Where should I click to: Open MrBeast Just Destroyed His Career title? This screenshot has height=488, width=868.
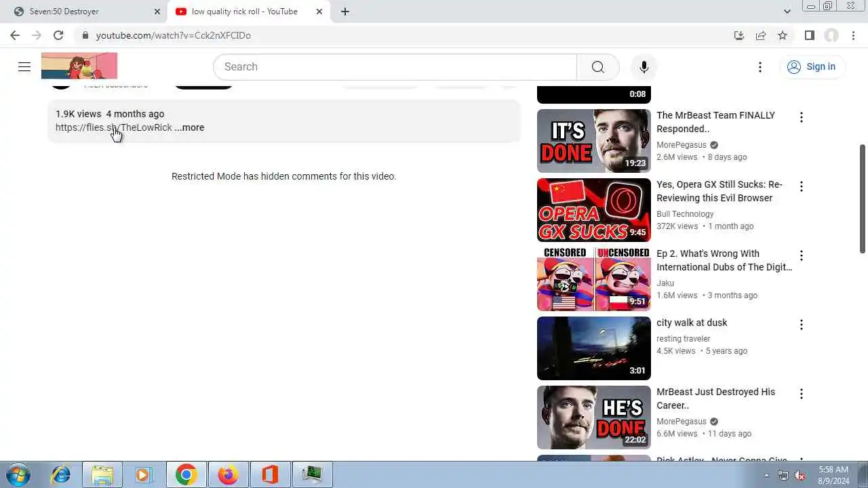[x=715, y=399]
